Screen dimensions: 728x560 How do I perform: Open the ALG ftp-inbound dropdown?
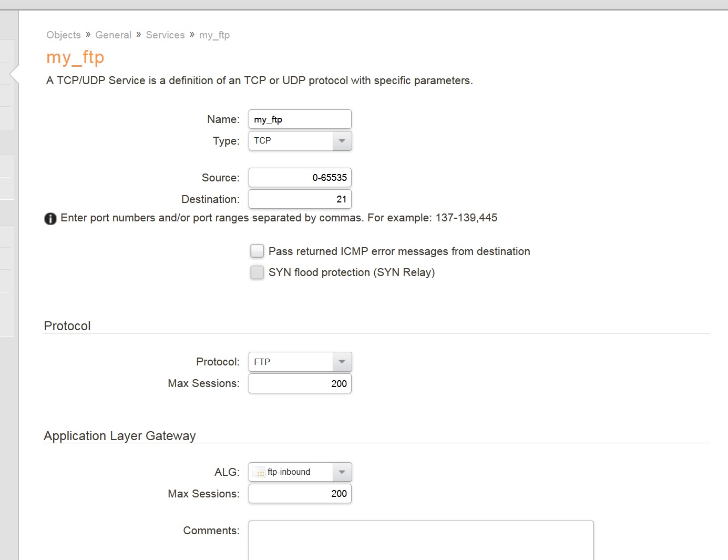[x=342, y=472]
